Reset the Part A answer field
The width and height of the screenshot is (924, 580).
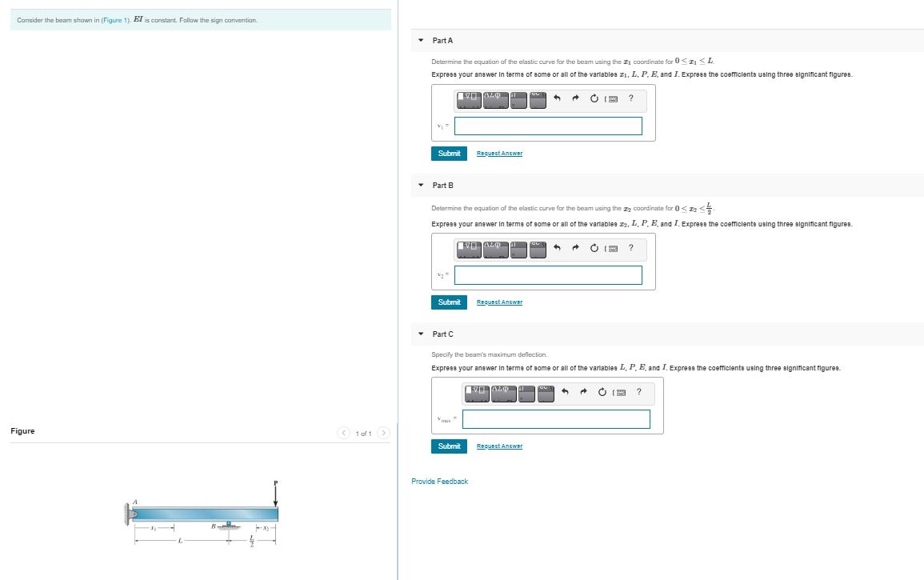[594, 98]
